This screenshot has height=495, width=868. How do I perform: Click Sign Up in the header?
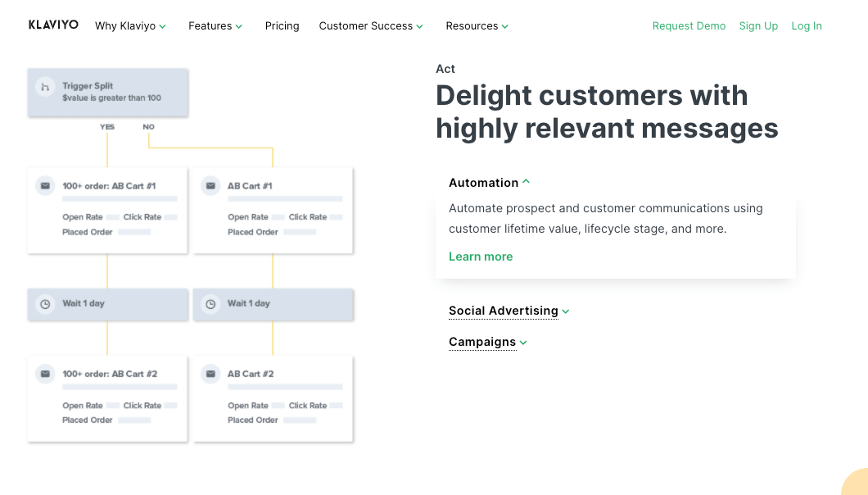(758, 26)
